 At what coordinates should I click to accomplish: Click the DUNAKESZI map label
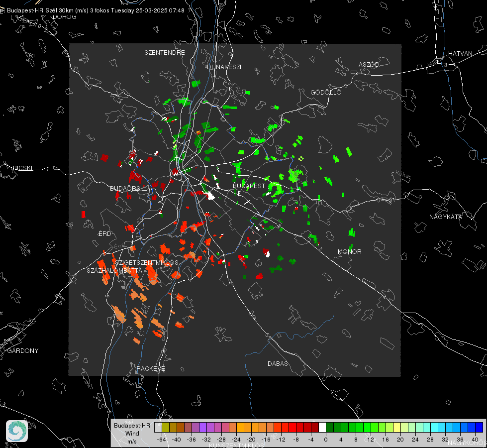[x=224, y=67]
